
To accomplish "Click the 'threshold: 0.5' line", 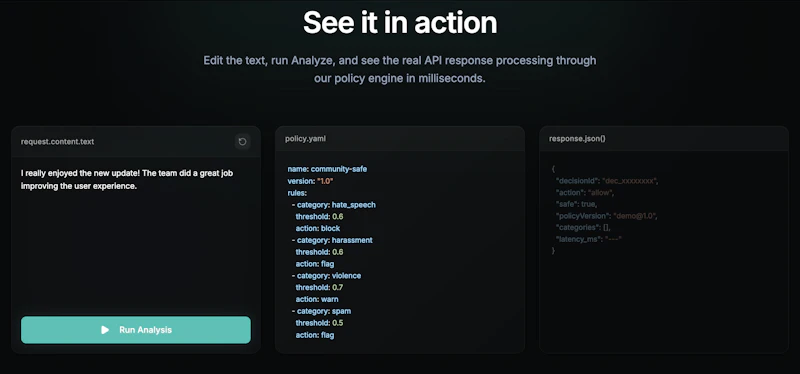I will pos(319,323).
